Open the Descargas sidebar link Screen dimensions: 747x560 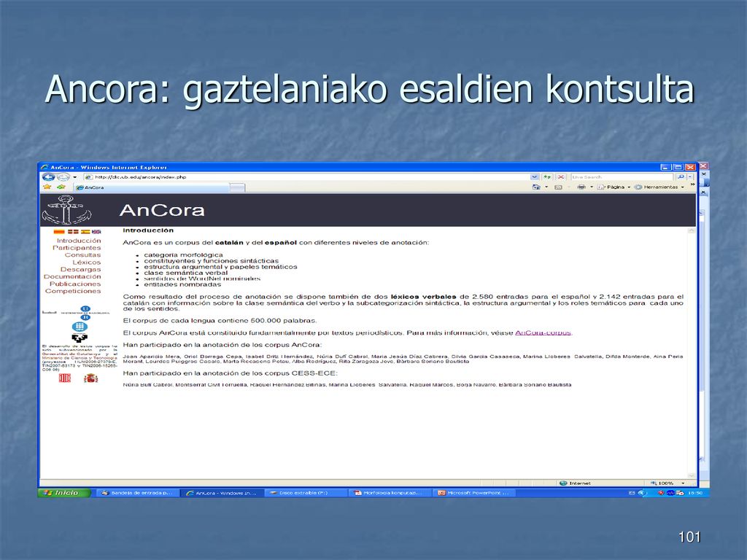tap(80, 269)
